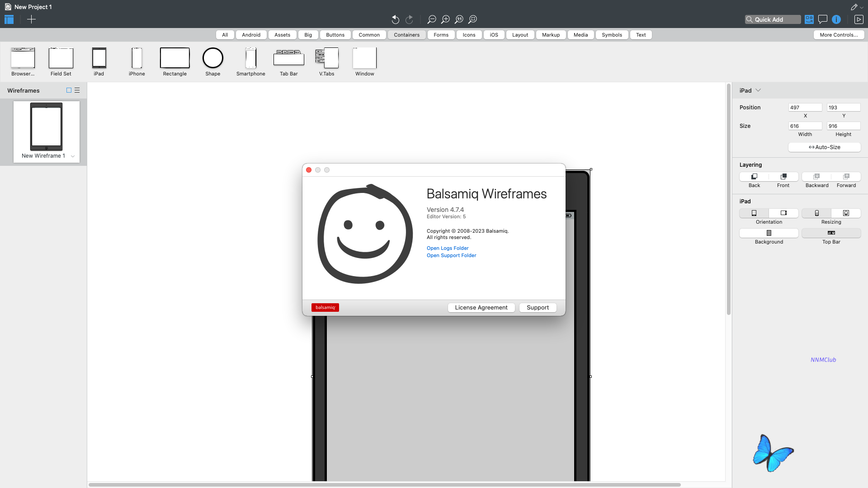Set zoom to actual size 1:1

459,19
